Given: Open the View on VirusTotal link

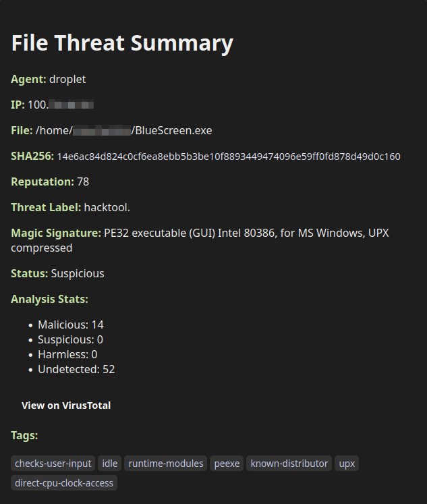Looking at the screenshot, I should coord(66,405).
